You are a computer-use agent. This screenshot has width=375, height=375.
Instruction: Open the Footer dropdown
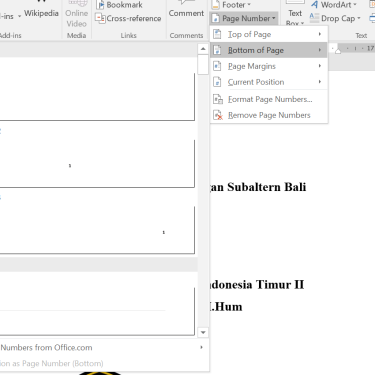tap(231, 5)
